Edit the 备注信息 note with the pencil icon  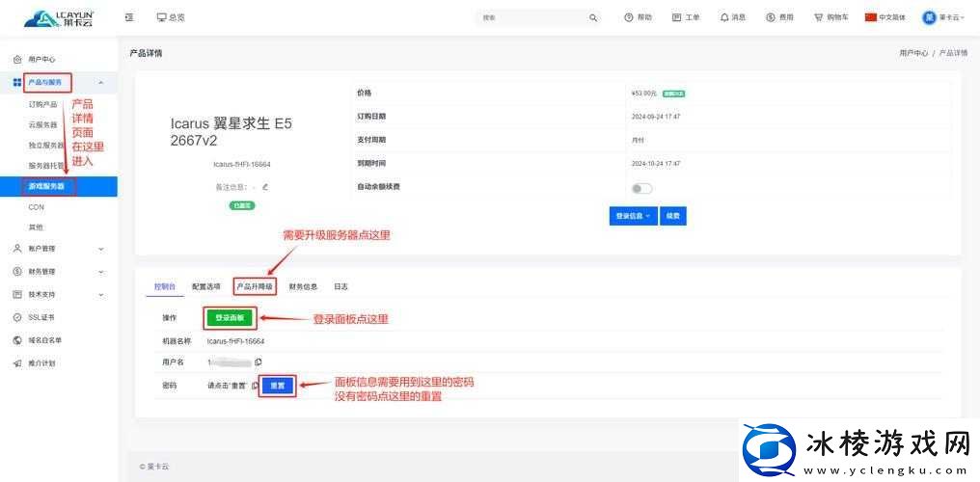[265, 187]
